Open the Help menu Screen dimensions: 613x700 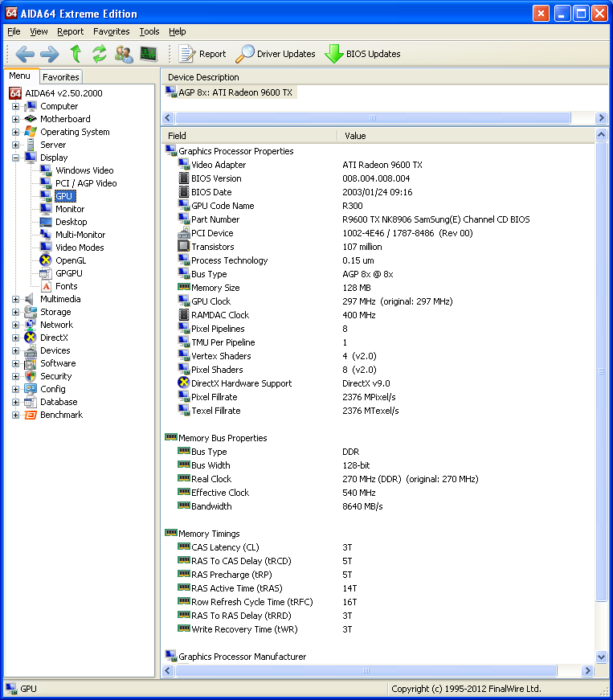177,31
